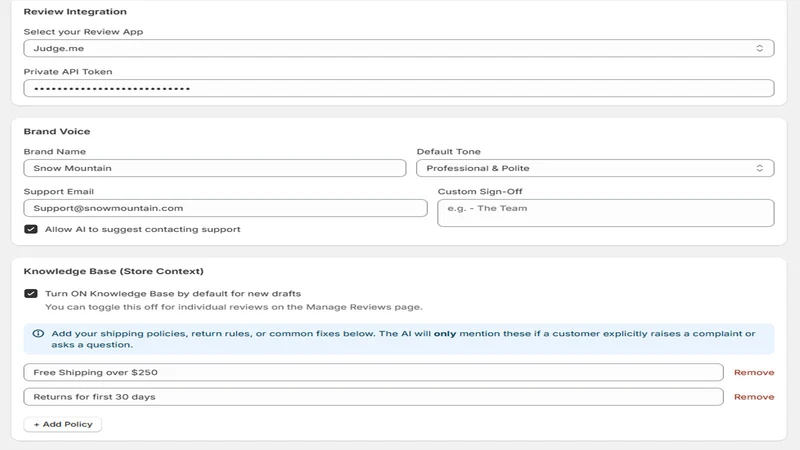Edit the Returns for first 30 days policy
The height and width of the screenshot is (450, 800).
tap(373, 397)
